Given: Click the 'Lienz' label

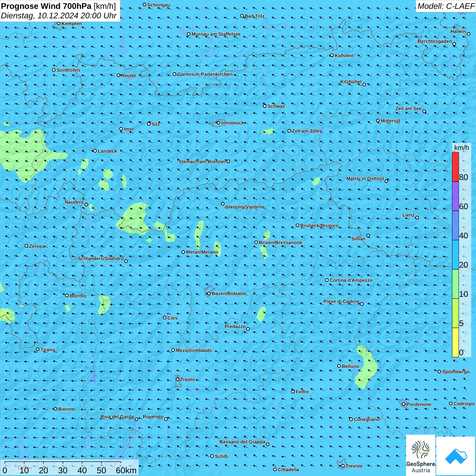Looking at the screenshot, I should coord(408,215).
